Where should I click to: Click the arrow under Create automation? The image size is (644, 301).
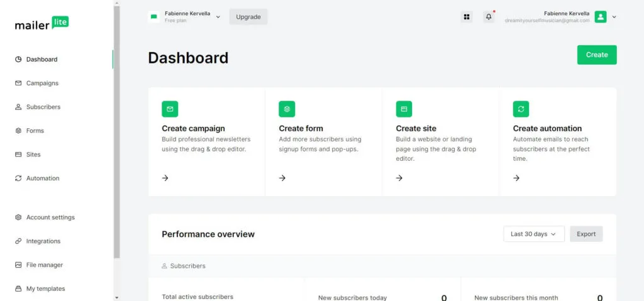click(x=516, y=178)
